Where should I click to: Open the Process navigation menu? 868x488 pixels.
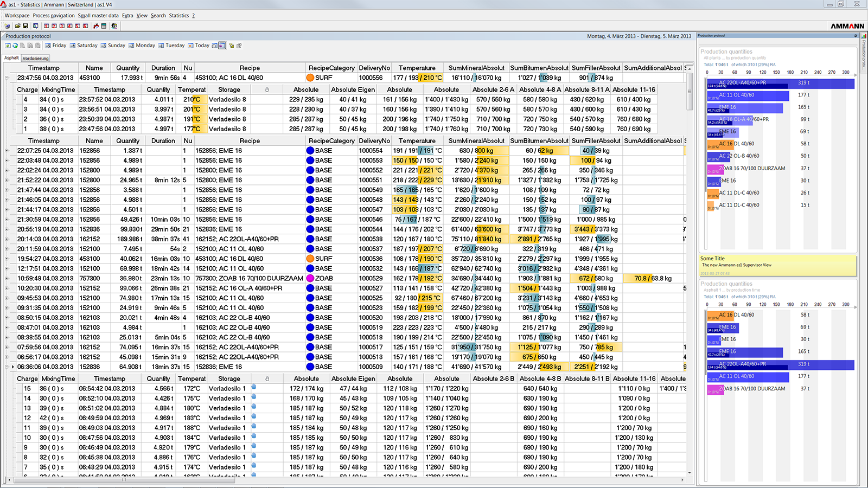pos(54,16)
